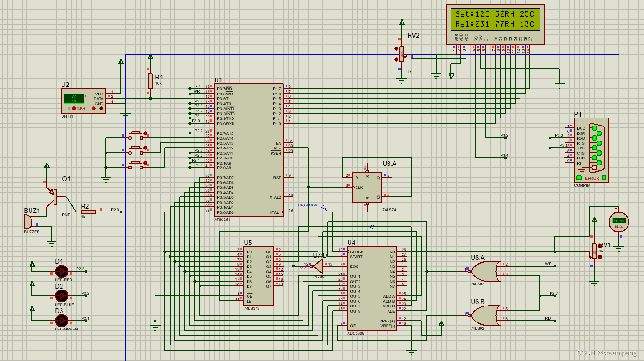This screenshot has height=361, width=644.
Task: Select the green LED D3
Action: point(62,321)
